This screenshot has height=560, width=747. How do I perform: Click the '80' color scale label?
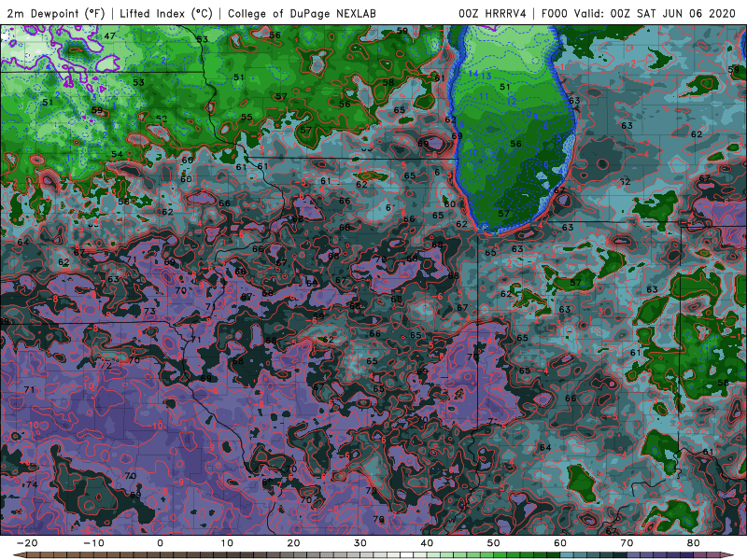click(694, 543)
